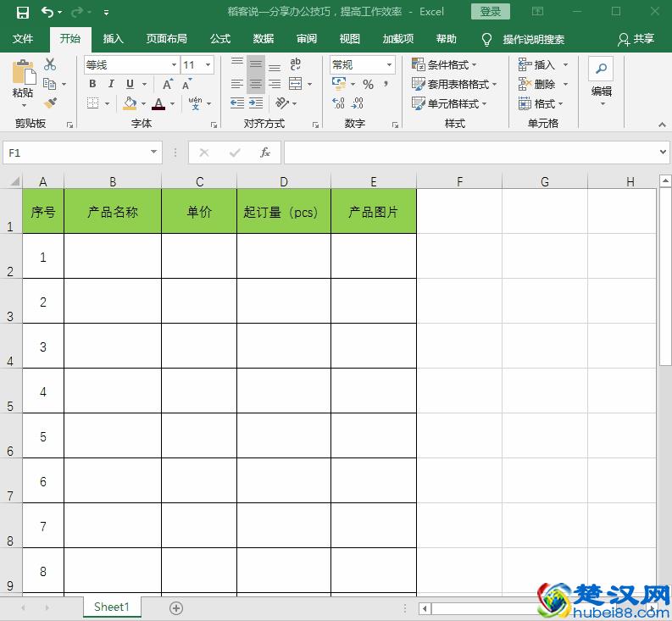Open the font name 等线 dropdown
This screenshot has width=672, height=621.
[174, 65]
